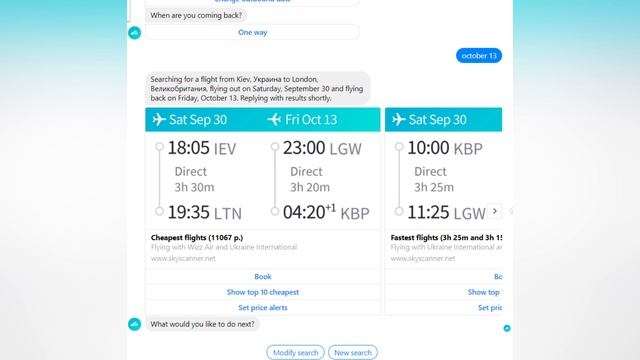Click the 10:00 KBP departure on fastest card
This screenshot has width=640, height=360.
click(445, 148)
